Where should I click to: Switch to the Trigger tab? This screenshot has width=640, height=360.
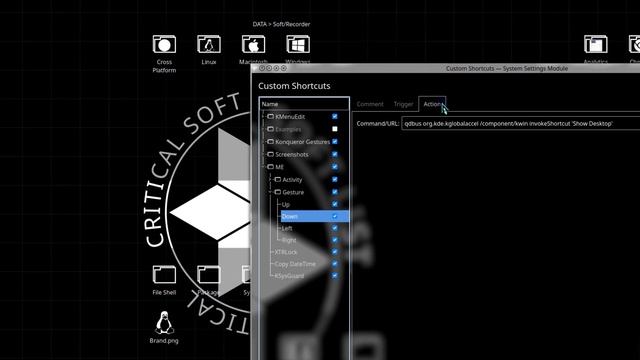click(403, 104)
